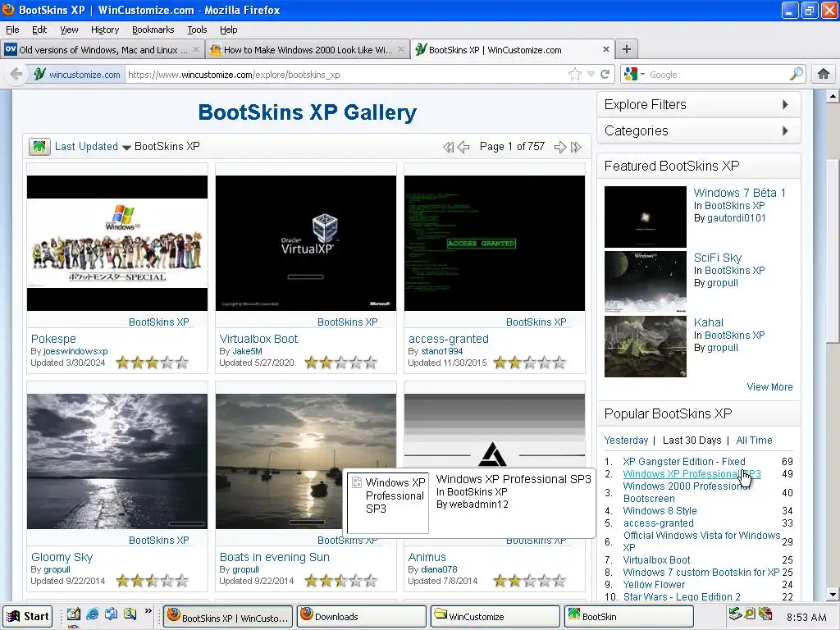Click View More under Featured BootSkins
This screenshot has height=630, width=840.
click(x=769, y=387)
